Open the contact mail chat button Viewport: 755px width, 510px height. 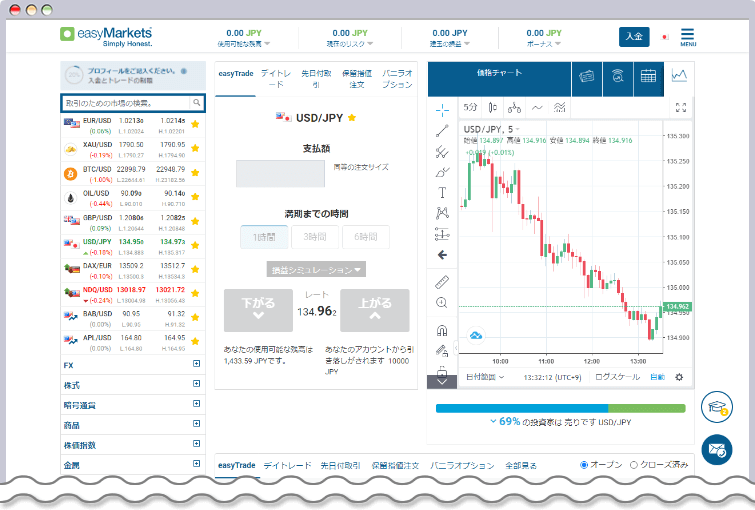click(716, 450)
